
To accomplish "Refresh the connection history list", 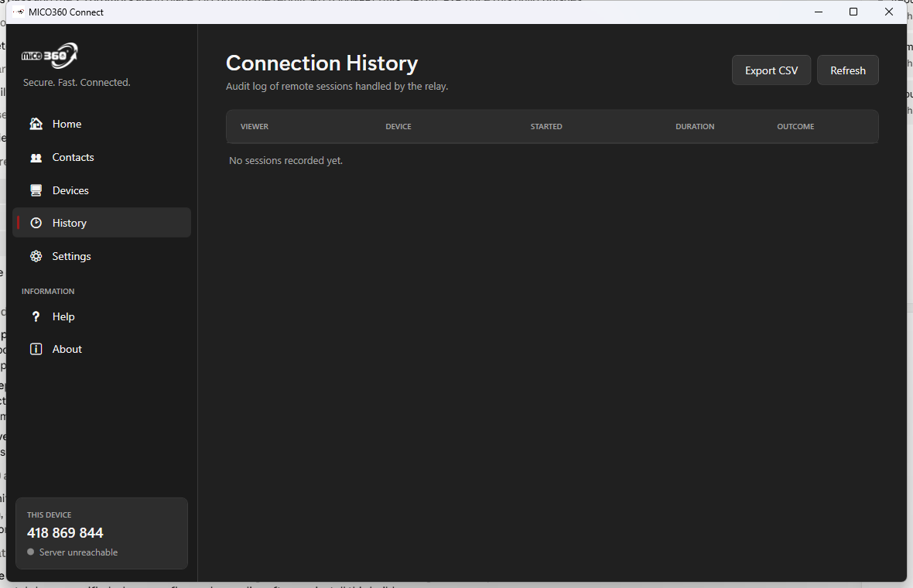I will (848, 70).
